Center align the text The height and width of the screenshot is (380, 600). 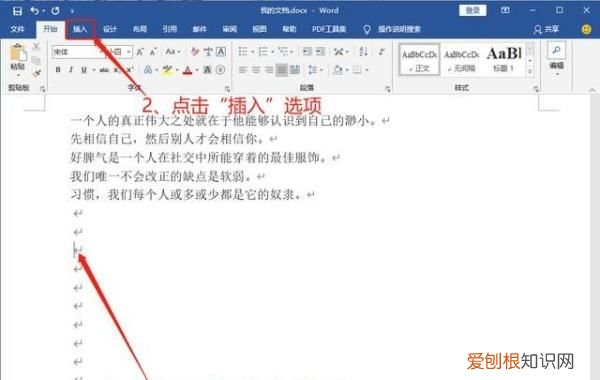coord(256,70)
